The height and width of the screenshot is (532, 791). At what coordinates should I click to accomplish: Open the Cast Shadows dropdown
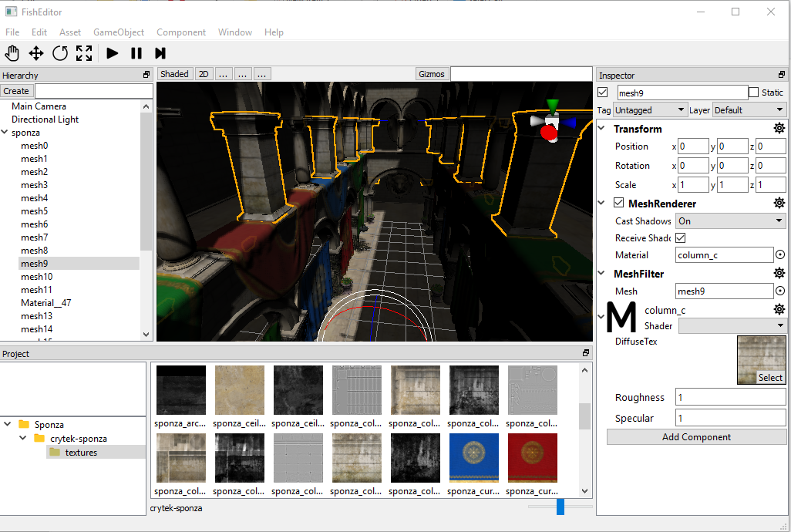(729, 221)
